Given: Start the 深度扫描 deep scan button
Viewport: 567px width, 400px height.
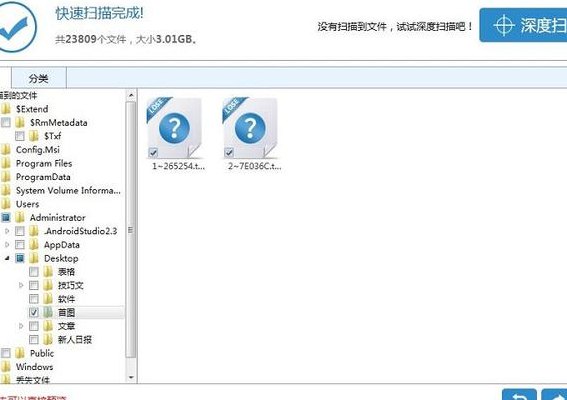Looking at the screenshot, I should pos(523,25).
